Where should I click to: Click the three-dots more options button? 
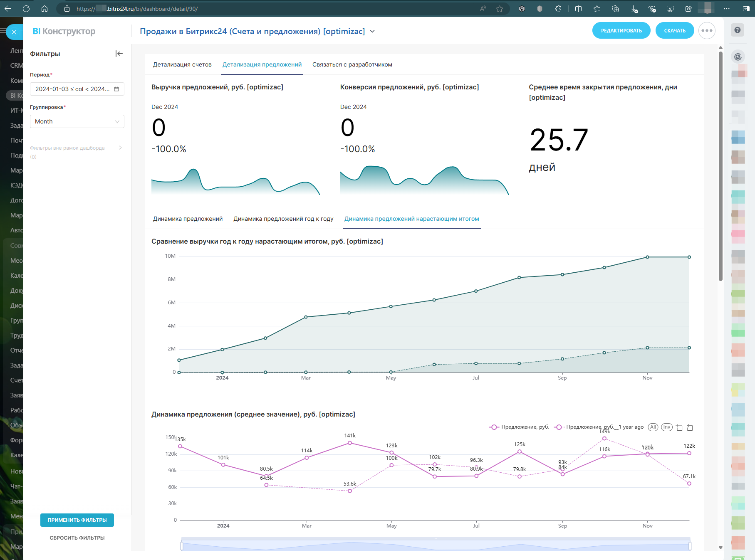[x=707, y=31]
